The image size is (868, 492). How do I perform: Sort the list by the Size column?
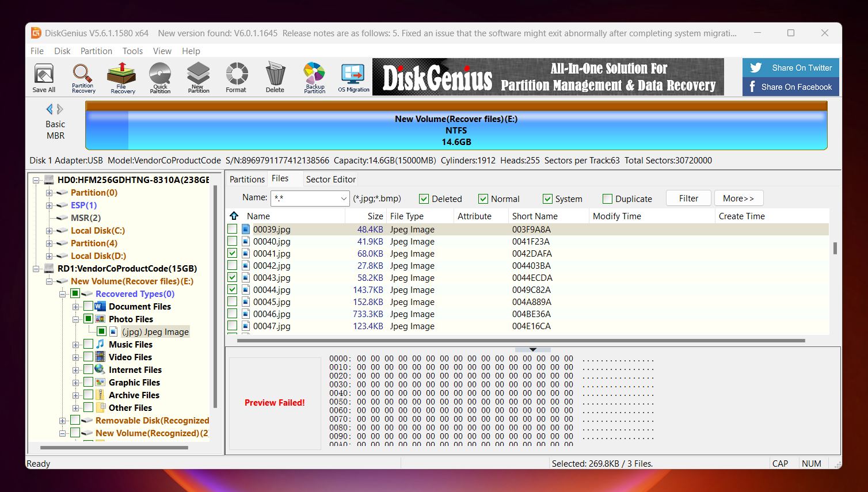(x=365, y=216)
